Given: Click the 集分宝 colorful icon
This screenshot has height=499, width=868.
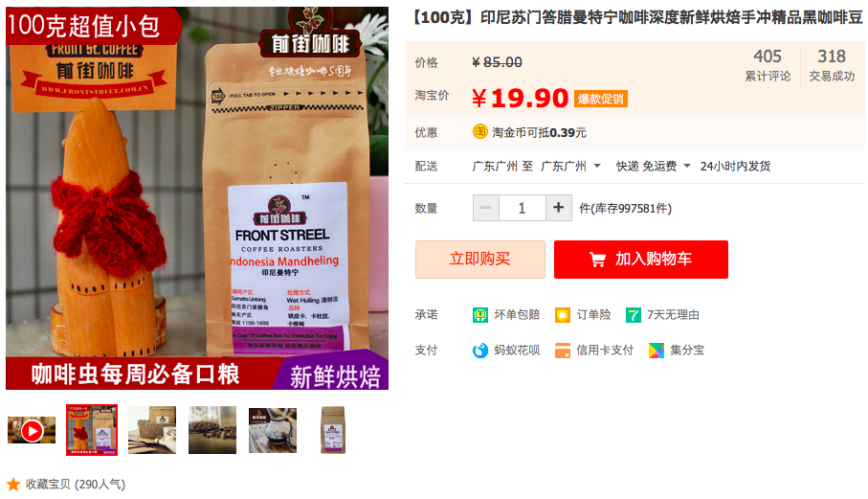Looking at the screenshot, I should click(657, 351).
